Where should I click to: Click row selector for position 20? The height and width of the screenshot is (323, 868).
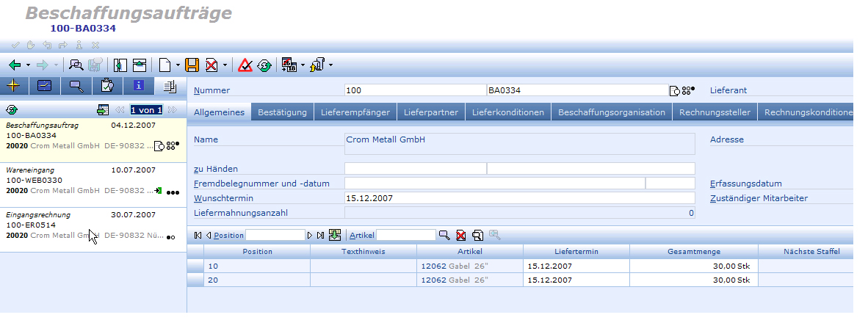pyautogui.click(x=195, y=280)
